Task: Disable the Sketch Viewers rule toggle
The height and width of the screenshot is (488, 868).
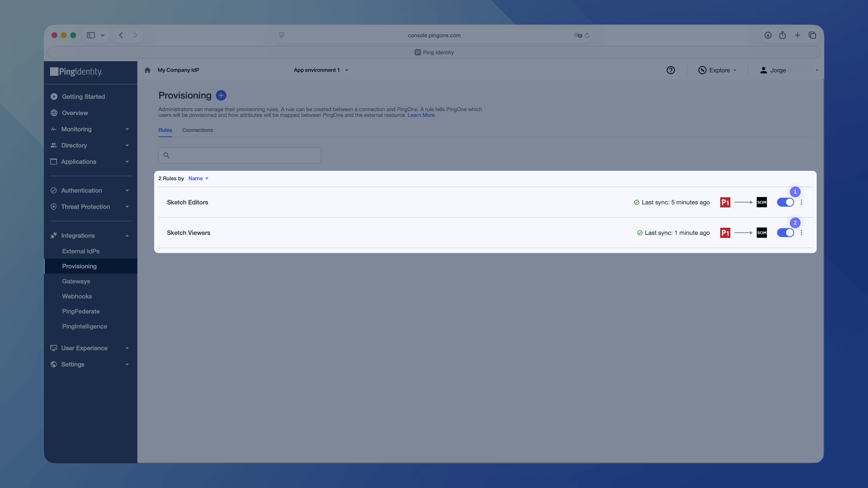Action: pyautogui.click(x=785, y=233)
